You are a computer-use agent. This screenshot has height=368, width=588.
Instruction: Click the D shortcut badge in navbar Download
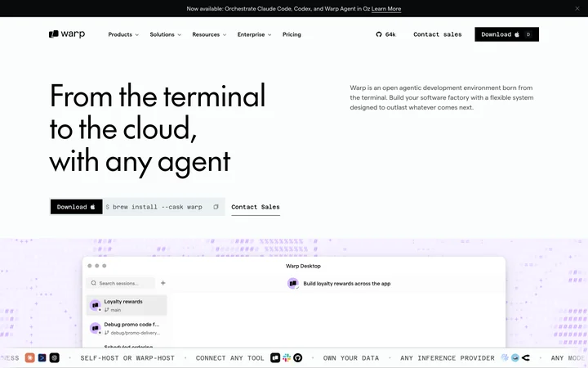pyautogui.click(x=528, y=34)
